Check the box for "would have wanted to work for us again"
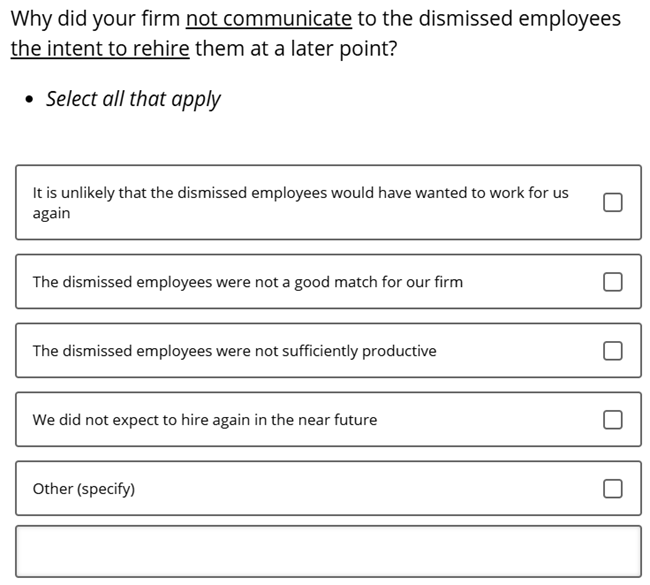Viewport: 650px width, 585px height. (612, 202)
